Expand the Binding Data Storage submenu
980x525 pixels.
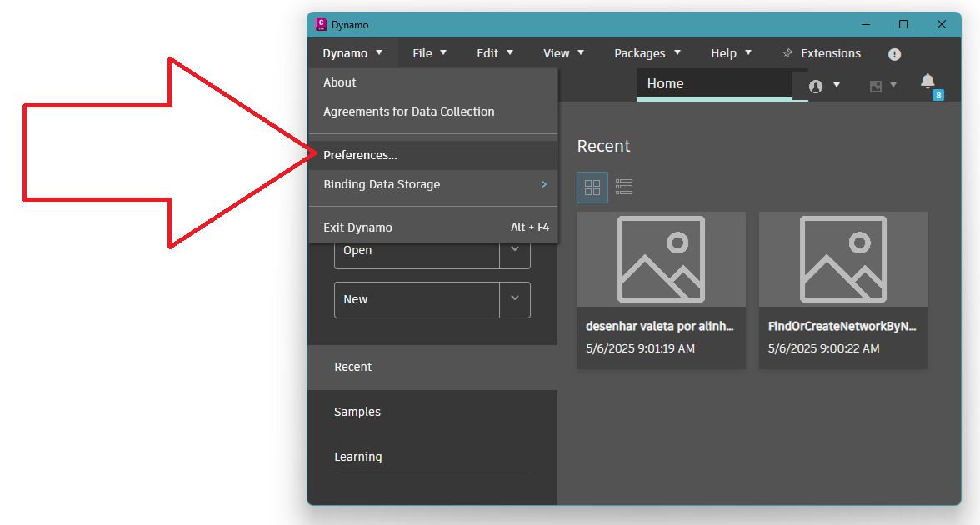click(433, 184)
